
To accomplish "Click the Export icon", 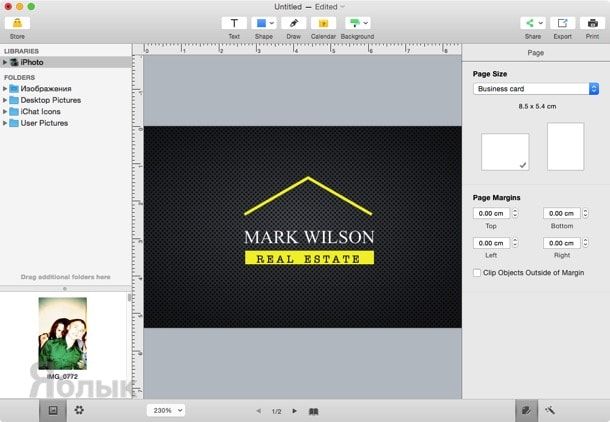I will [x=563, y=23].
